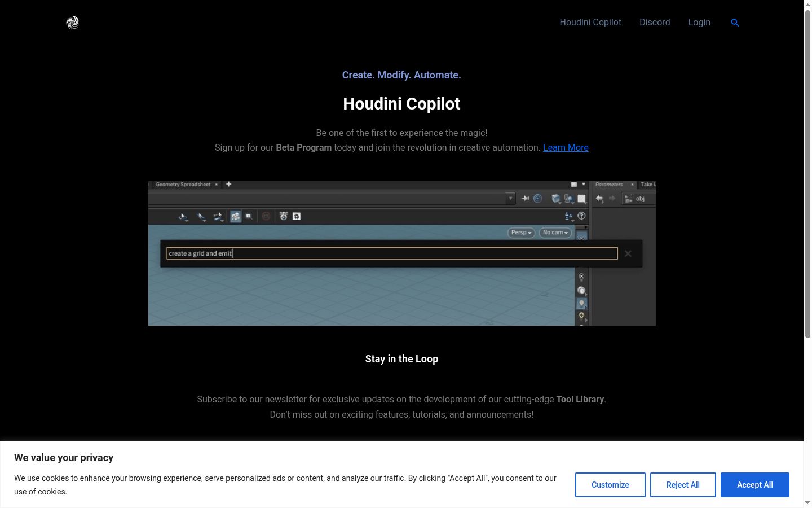Follow the Learn More link
Screen dimensions: 812x508
[566, 147]
